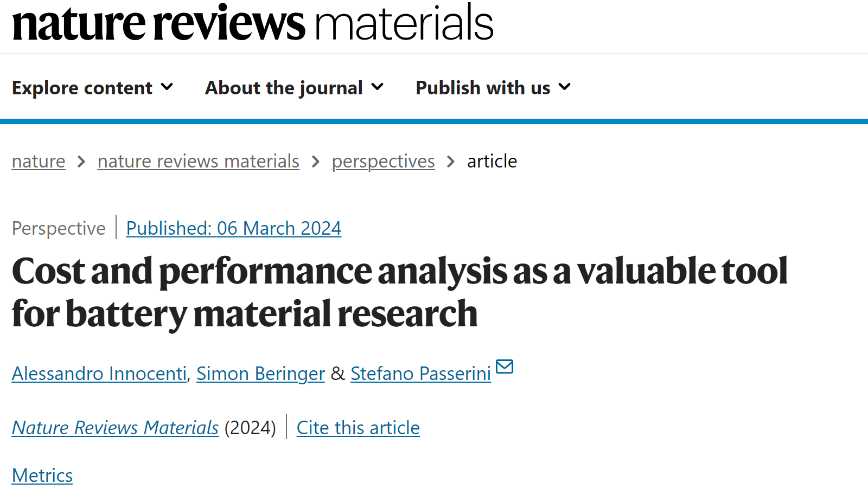
Task: Click the nature reviews materials logo
Action: (253, 23)
